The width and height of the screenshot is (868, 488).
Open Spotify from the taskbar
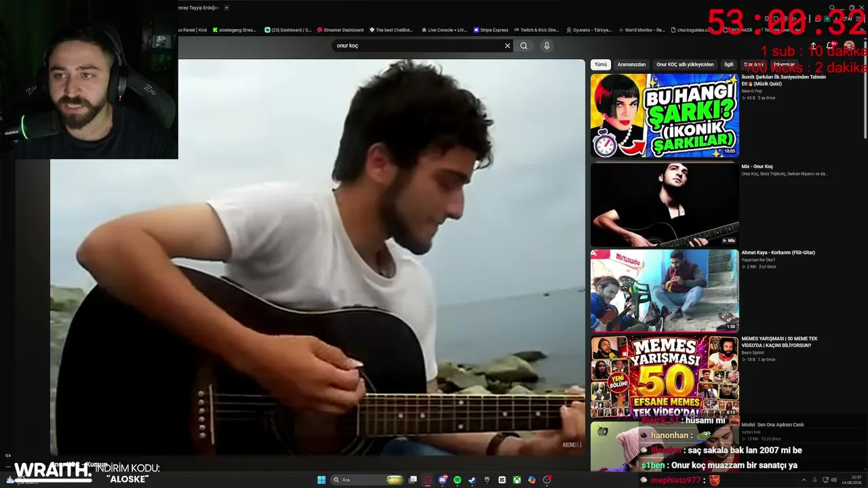coord(457,480)
